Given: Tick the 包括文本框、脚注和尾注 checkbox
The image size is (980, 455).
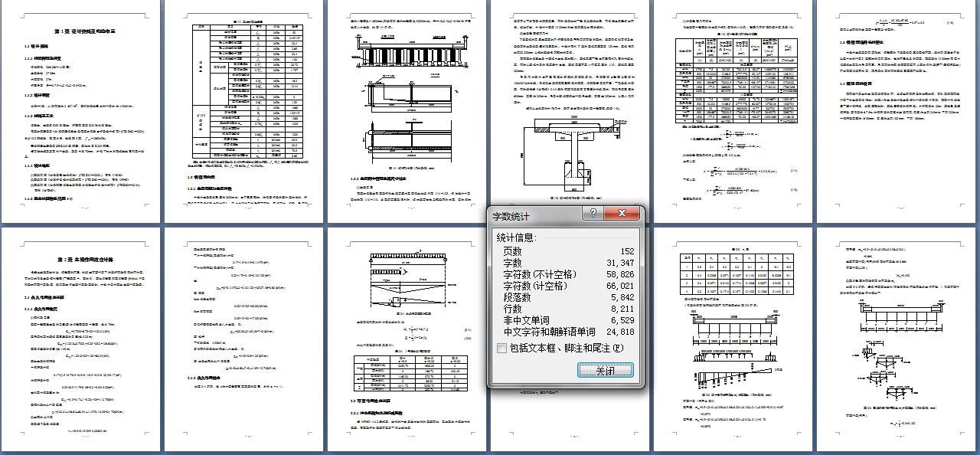Looking at the screenshot, I should (x=502, y=348).
